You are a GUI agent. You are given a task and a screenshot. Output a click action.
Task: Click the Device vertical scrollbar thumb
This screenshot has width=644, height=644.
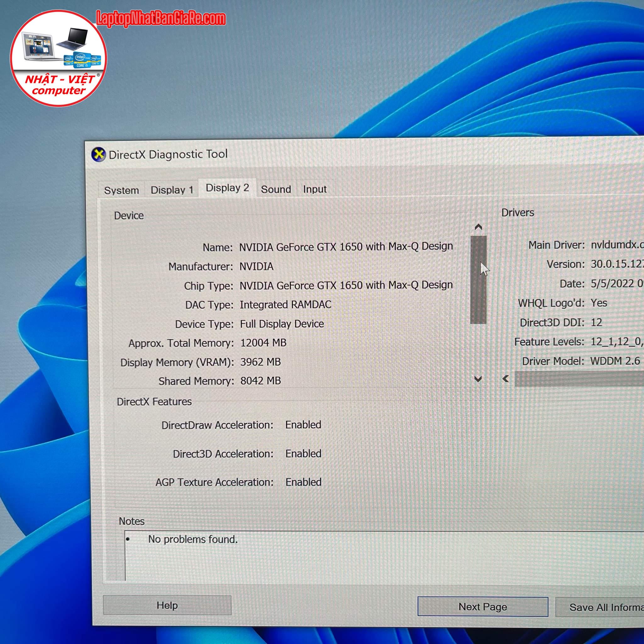[x=478, y=279]
